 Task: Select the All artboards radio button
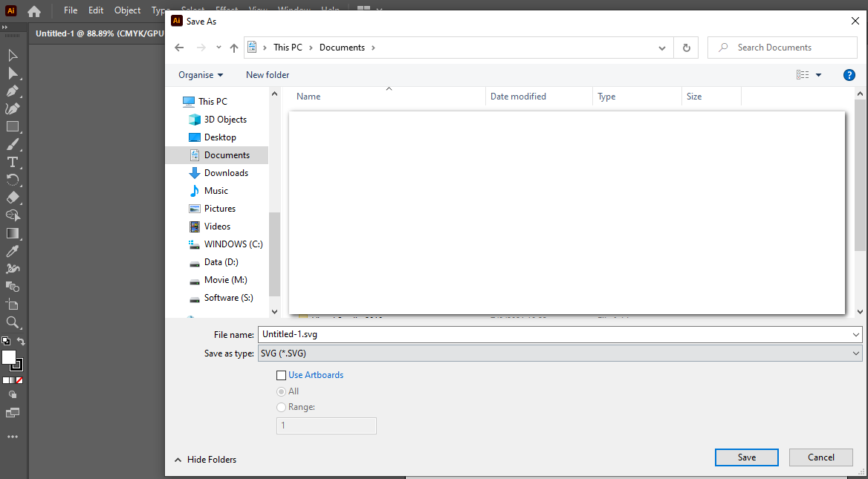[281, 391]
